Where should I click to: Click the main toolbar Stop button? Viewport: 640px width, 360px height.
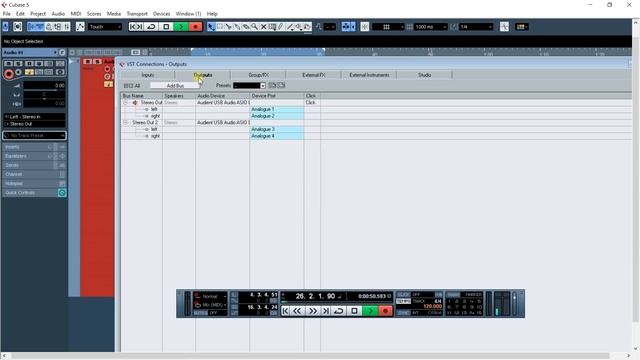click(x=166, y=27)
